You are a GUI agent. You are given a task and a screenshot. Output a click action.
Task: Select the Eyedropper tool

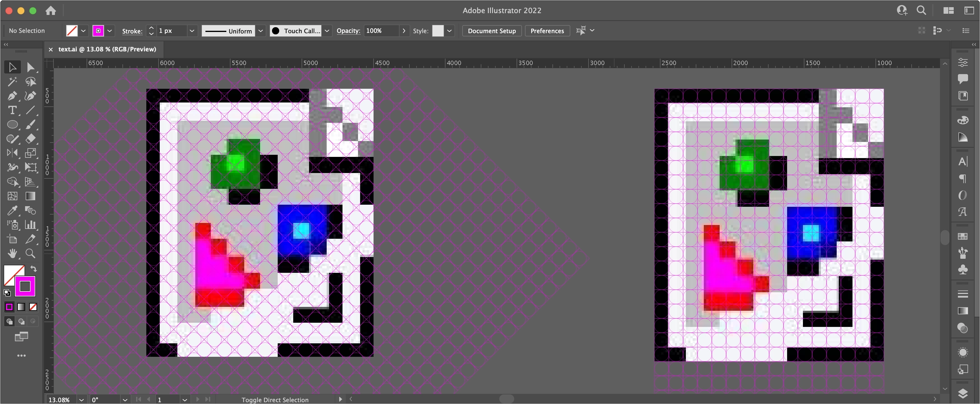tap(12, 211)
